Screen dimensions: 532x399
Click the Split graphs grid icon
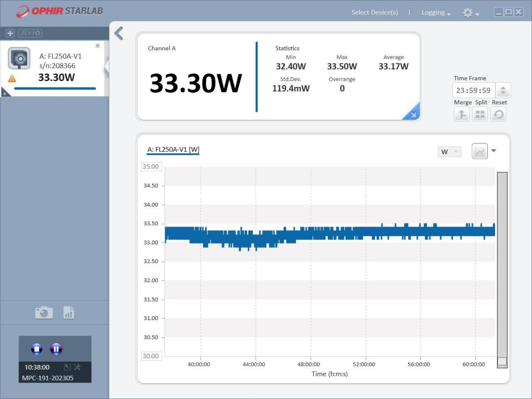coord(480,114)
